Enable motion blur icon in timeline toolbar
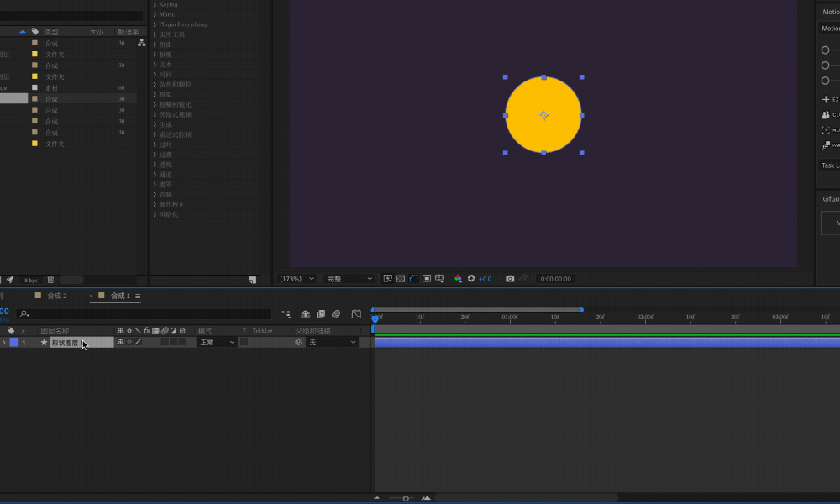 336,314
